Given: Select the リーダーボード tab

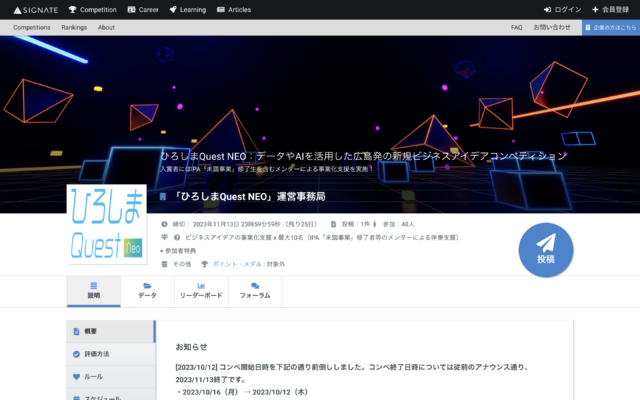Looking at the screenshot, I should 201,291.
